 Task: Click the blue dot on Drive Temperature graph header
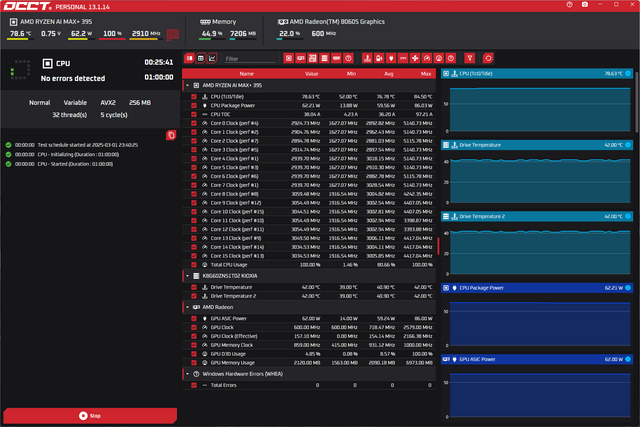click(x=628, y=145)
